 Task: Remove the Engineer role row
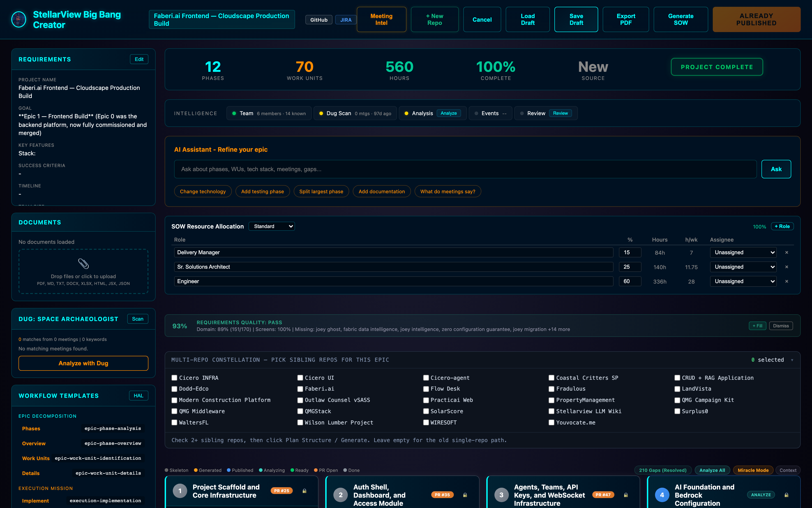tap(787, 281)
